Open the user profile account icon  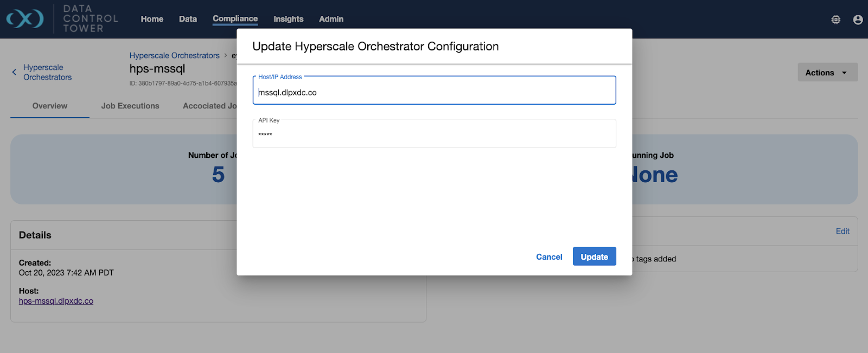pos(858,20)
